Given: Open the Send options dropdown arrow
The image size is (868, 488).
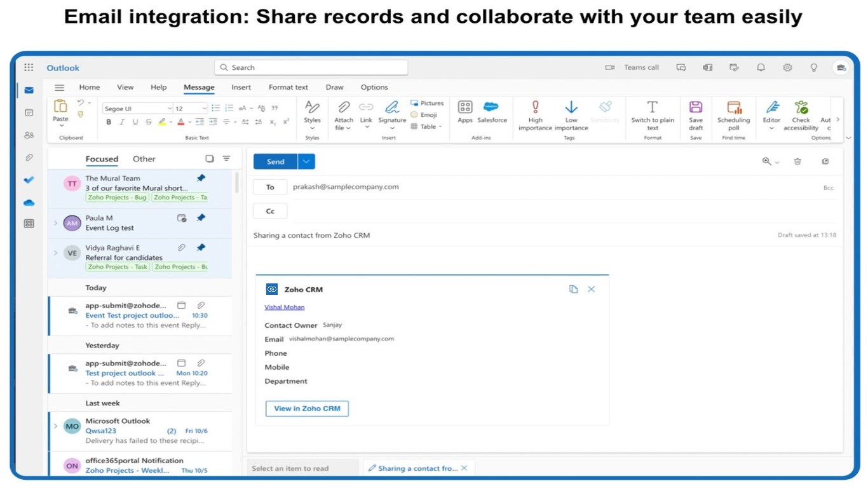Looking at the screenshot, I should pos(306,162).
